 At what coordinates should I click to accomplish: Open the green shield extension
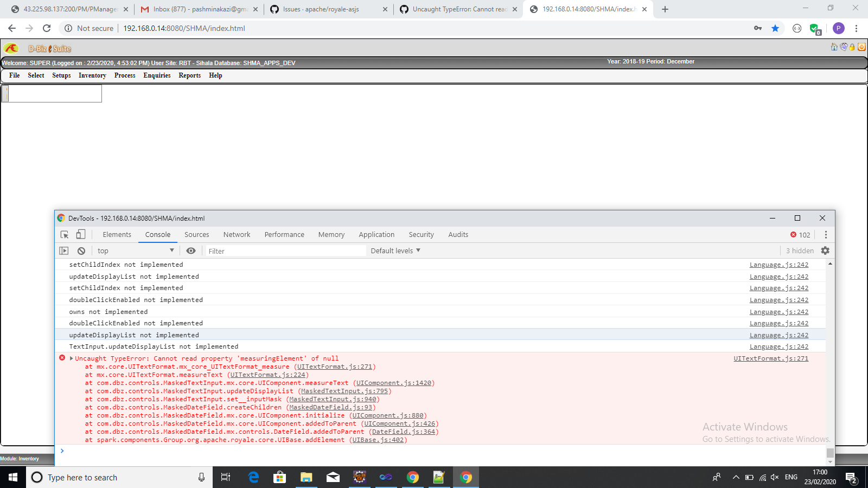click(x=814, y=28)
